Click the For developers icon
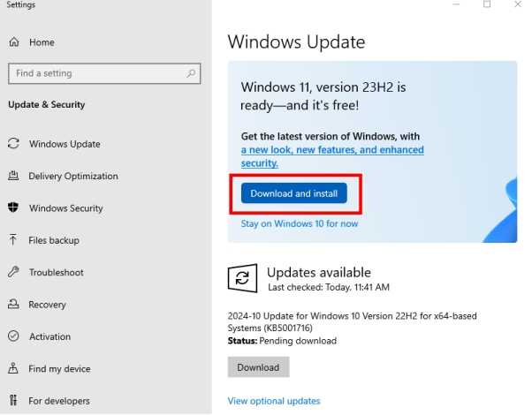532x415 pixels. pos(13,401)
